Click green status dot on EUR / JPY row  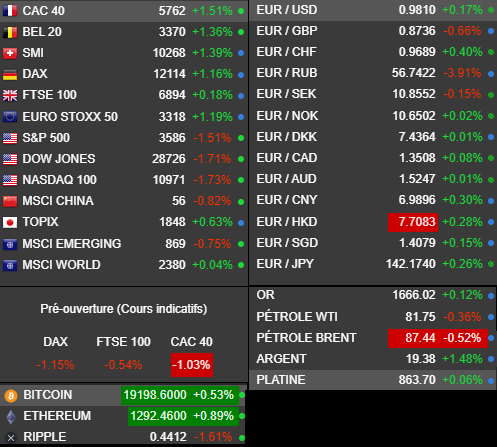click(491, 264)
